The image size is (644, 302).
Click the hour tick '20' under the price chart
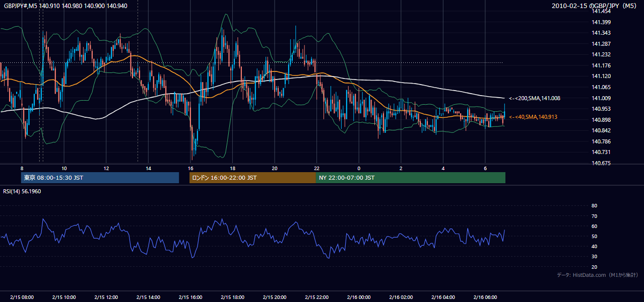tap(274, 168)
